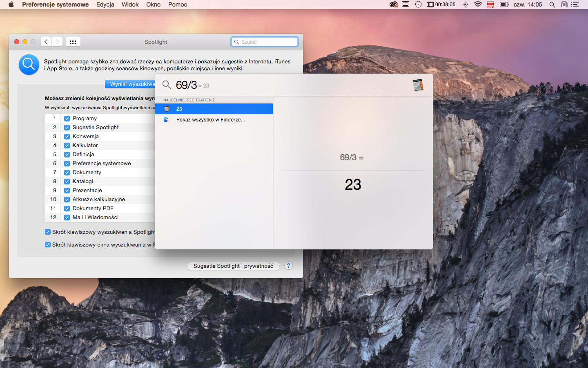The width and height of the screenshot is (588, 368).
Task: Go back with the left arrow button
Action: [x=46, y=42]
